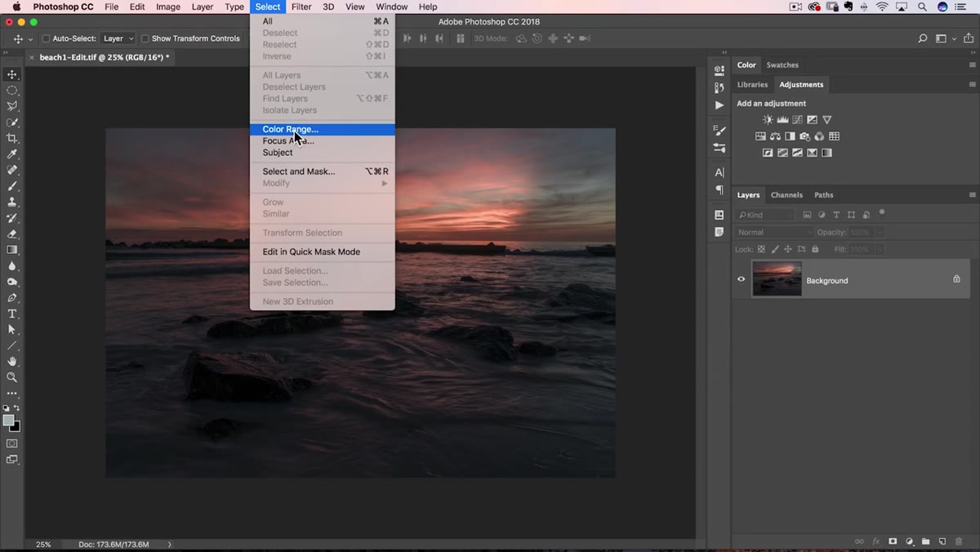The height and width of the screenshot is (552, 980).
Task: Open the Kind filter dropdown in Layers
Action: click(765, 215)
